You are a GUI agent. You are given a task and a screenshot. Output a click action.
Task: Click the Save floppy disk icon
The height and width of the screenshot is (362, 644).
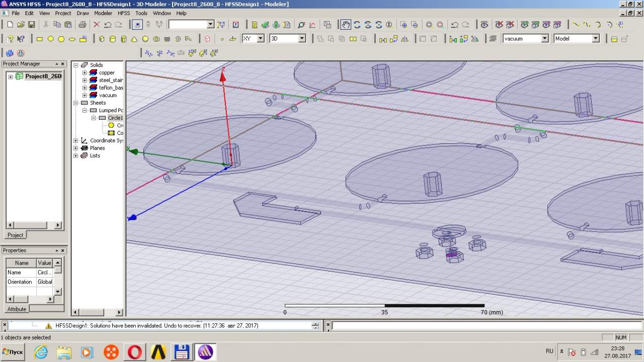pos(31,25)
